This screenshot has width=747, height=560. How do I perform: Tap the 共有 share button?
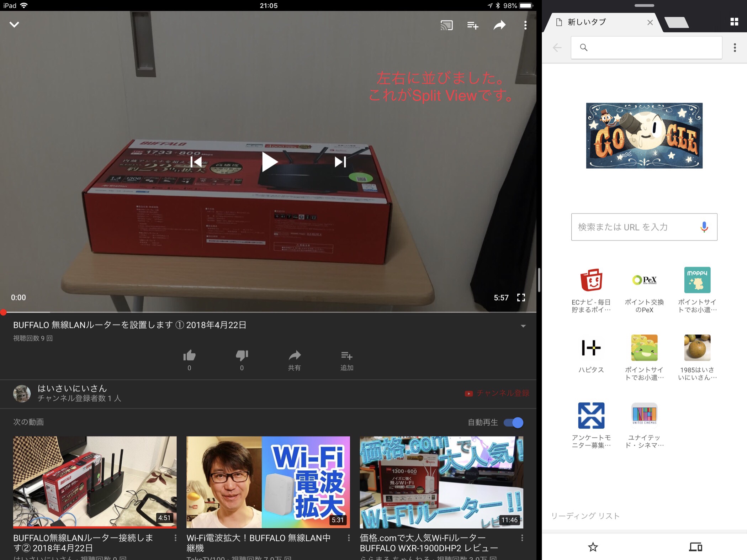coord(295,360)
